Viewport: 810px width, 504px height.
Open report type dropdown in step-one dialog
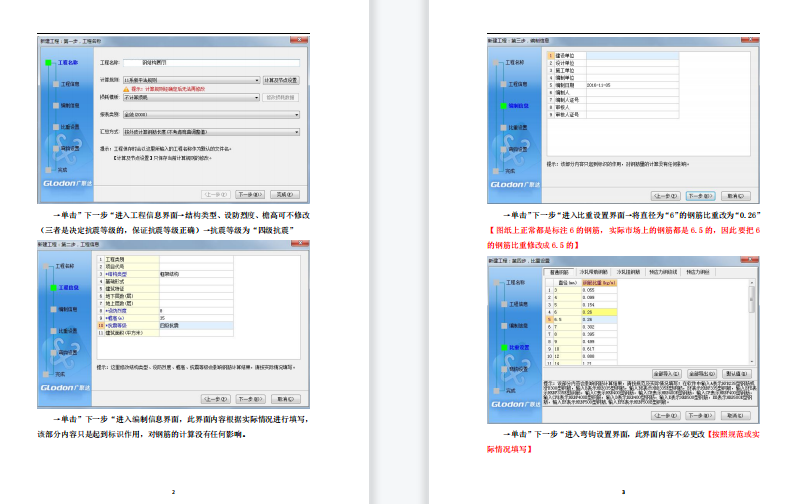[211, 115]
